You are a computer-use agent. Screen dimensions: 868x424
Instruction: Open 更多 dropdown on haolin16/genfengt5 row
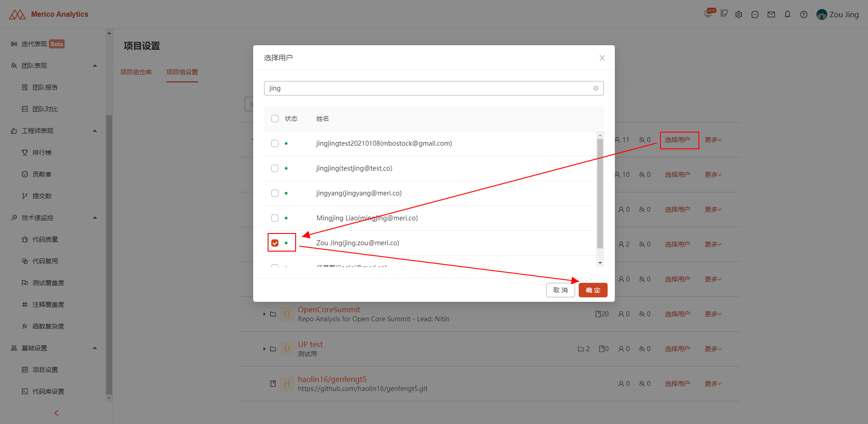point(713,384)
